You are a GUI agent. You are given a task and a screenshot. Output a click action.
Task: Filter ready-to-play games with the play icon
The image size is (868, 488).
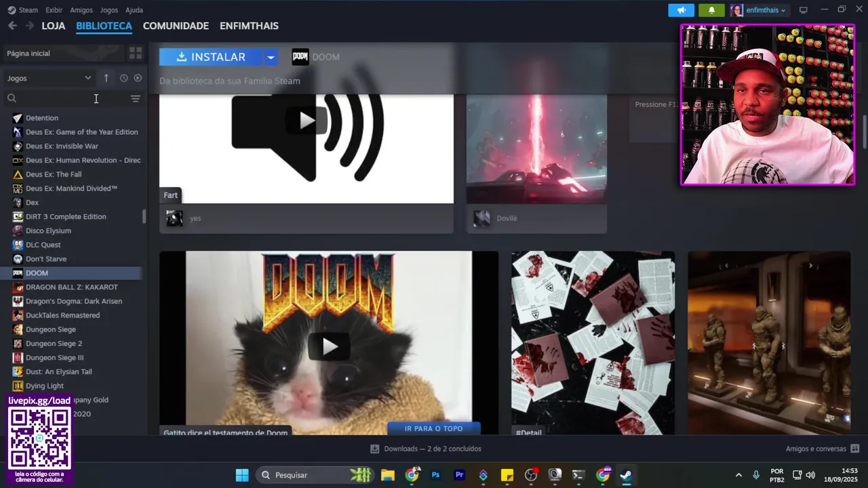tap(138, 78)
